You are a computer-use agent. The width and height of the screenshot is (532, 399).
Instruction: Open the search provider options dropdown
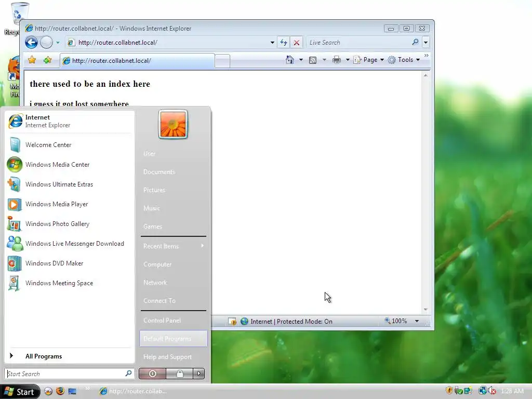425,43
